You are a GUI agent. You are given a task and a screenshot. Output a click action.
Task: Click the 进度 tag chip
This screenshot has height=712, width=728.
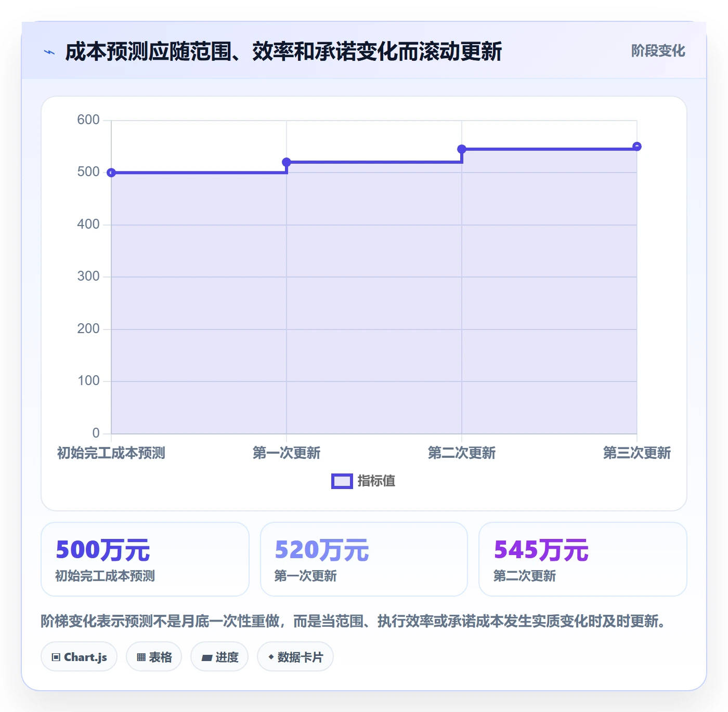(219, 657)
